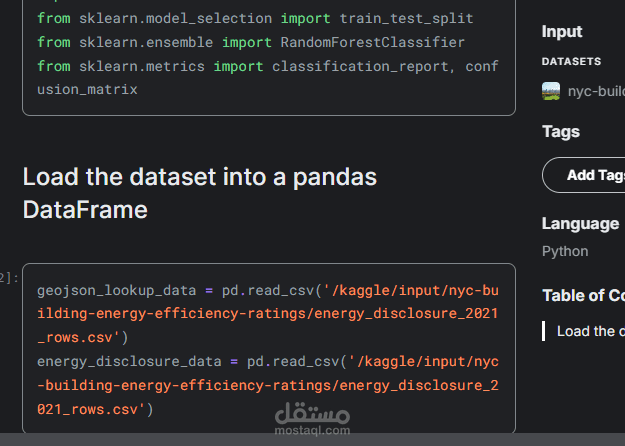The width and height of the screenshot is (625, 446).
Task: Click the DATASETS label
Action: pyautogui.click(x=571, y=61)
